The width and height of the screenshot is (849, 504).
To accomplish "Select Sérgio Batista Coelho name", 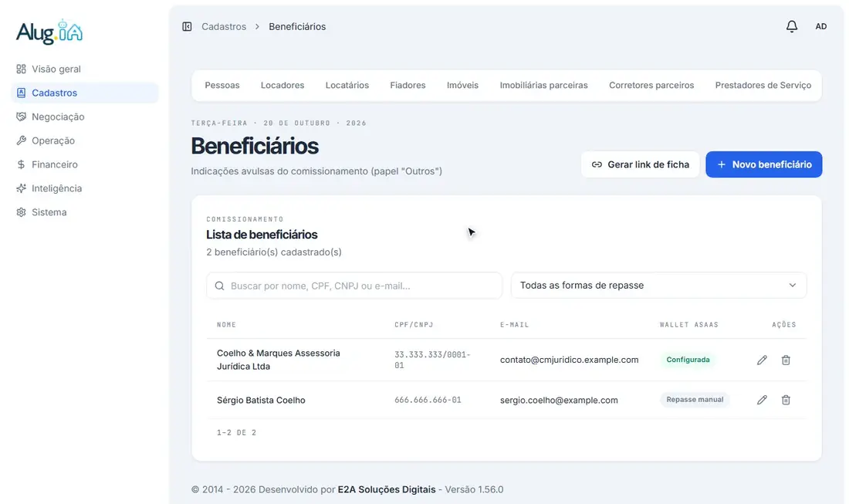I will [x=261, y=400].
